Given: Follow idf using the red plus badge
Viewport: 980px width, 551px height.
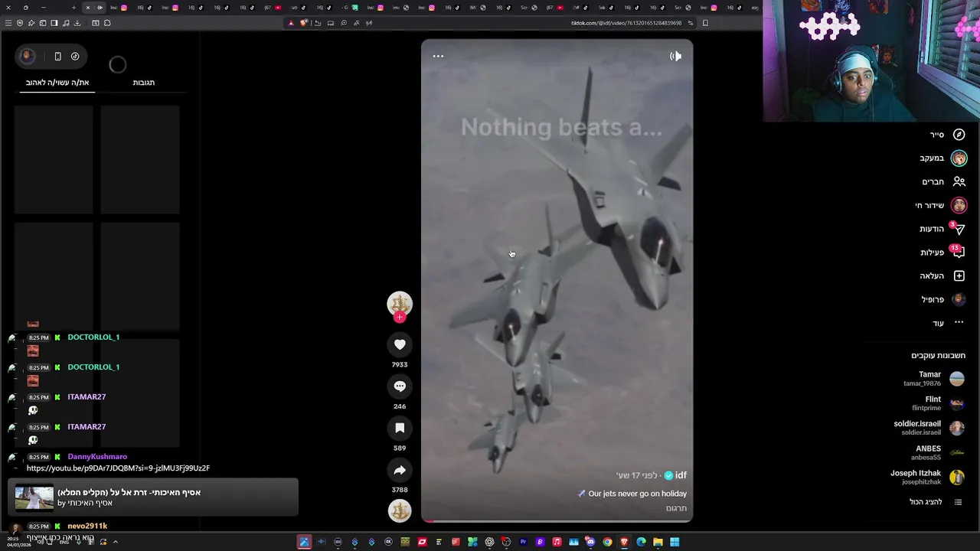Looking at the screenshot, I should coord(400,317).
